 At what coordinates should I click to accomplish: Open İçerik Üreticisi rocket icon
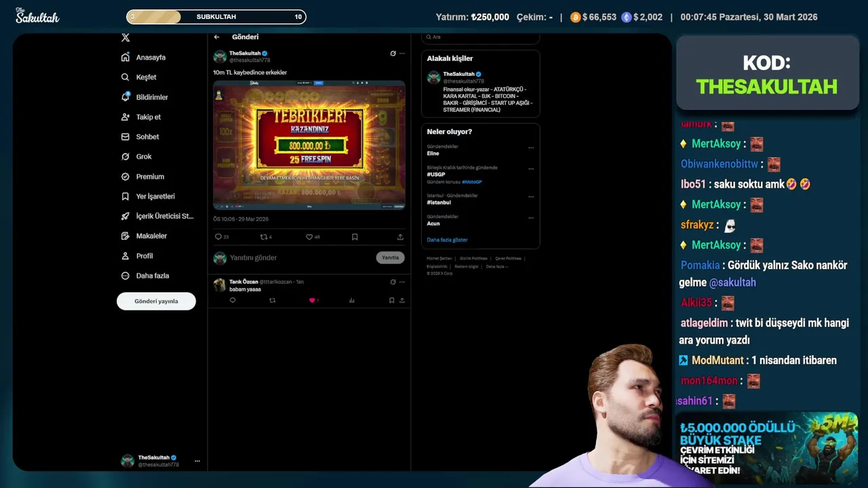click(x=125, y=216)
